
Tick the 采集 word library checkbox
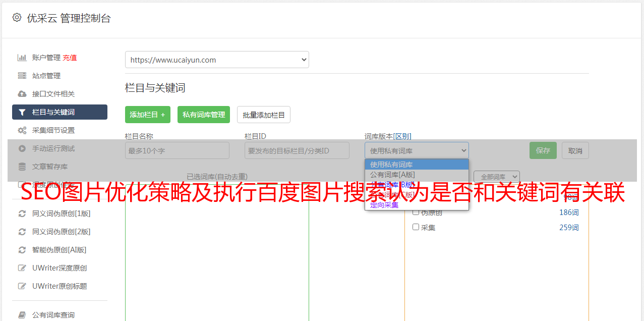coord(416,227)
